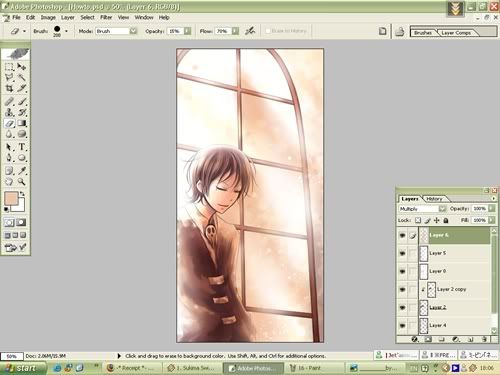The height and width of the screenshot is (375, 500).
Task: Select the Move tool
Action: click(22, 67)
